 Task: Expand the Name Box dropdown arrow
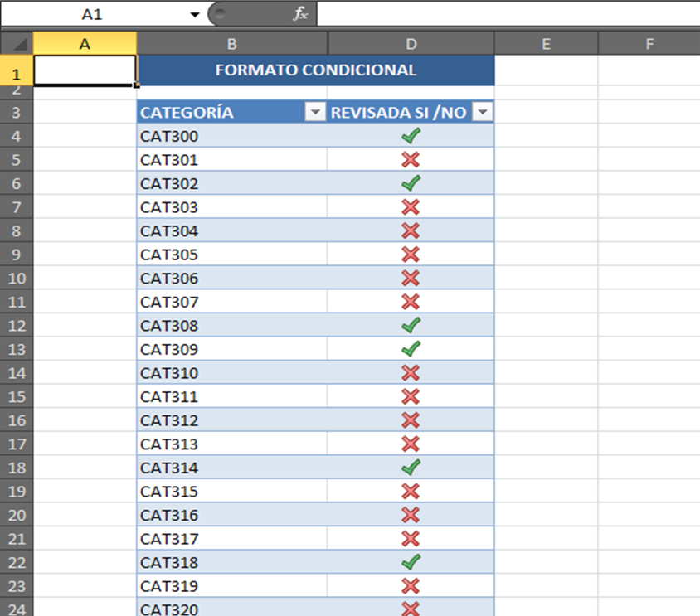click(x=195, y=15)
